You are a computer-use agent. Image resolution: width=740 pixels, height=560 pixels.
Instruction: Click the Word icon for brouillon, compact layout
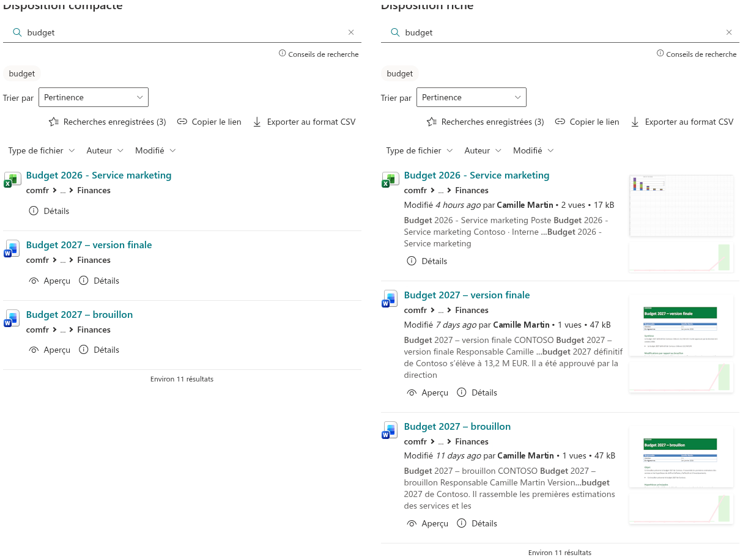[12, 319]
